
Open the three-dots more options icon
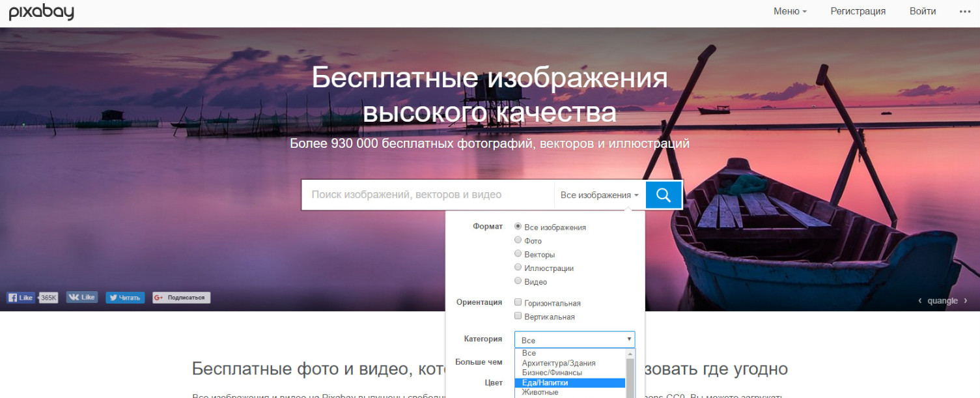tap(965, 11)
